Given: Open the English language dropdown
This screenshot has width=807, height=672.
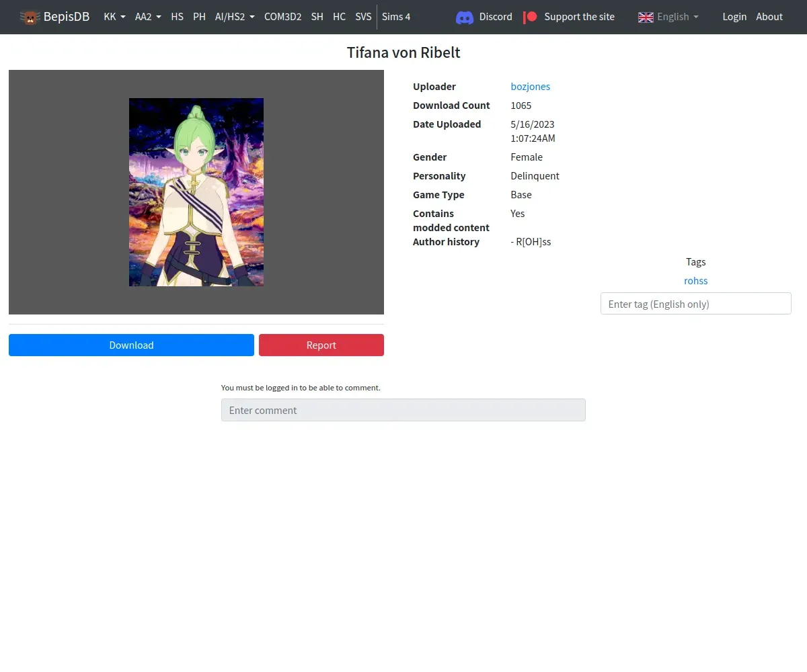Looking at the screenshot, I should pyautogui.click(x=678, y=17).
